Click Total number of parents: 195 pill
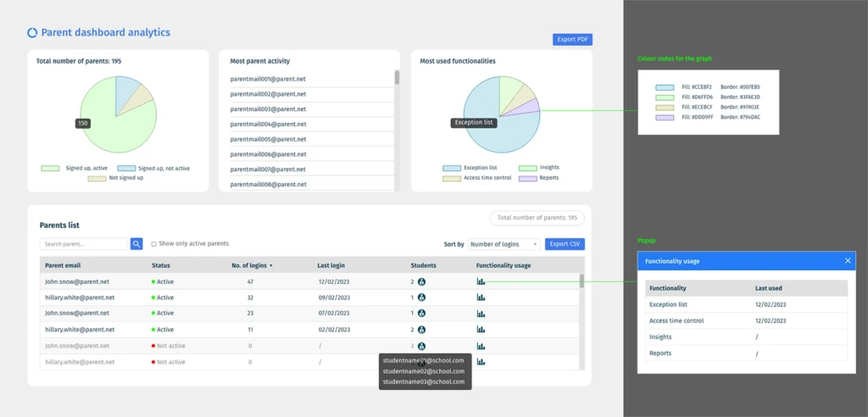 pyautogui.click(x=537, y=218)
